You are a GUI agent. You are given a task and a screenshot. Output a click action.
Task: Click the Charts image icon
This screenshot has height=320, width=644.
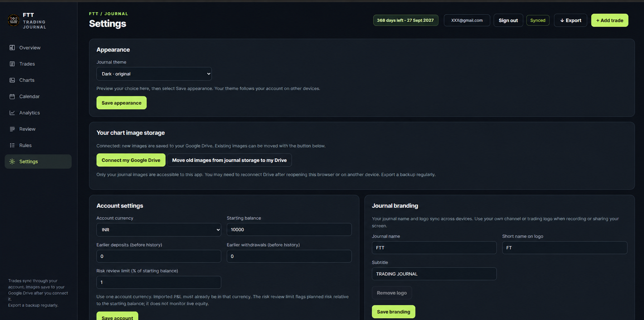coord(12,80)
